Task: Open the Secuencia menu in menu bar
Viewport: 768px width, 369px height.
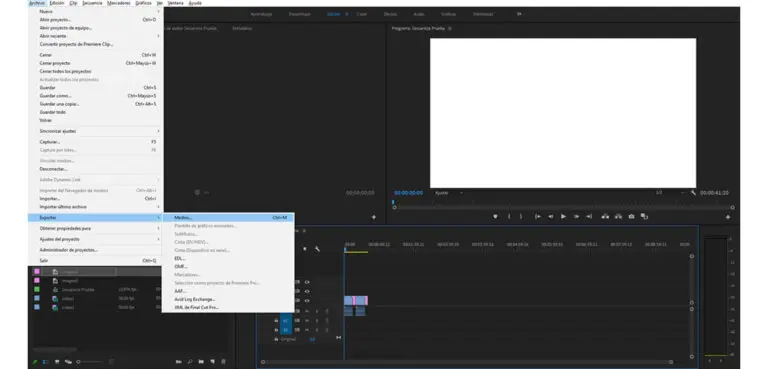Action: [92, 3]
